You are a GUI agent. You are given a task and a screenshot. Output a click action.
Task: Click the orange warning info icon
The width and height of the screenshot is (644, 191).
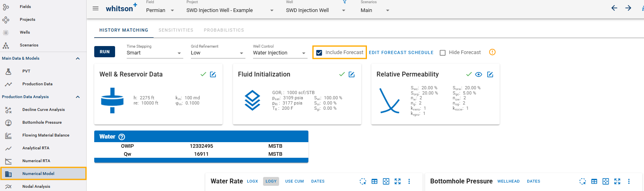point(492,52)
